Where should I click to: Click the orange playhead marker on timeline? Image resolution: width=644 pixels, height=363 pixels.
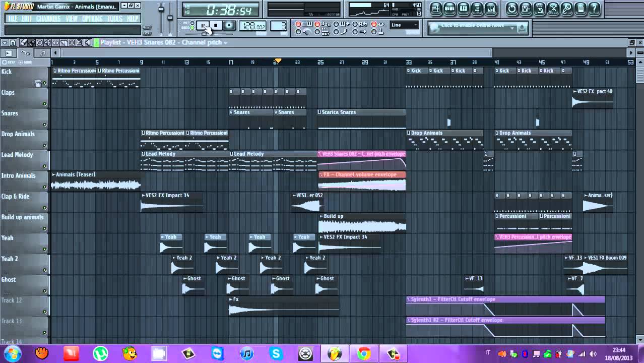(x=277, y=62)
